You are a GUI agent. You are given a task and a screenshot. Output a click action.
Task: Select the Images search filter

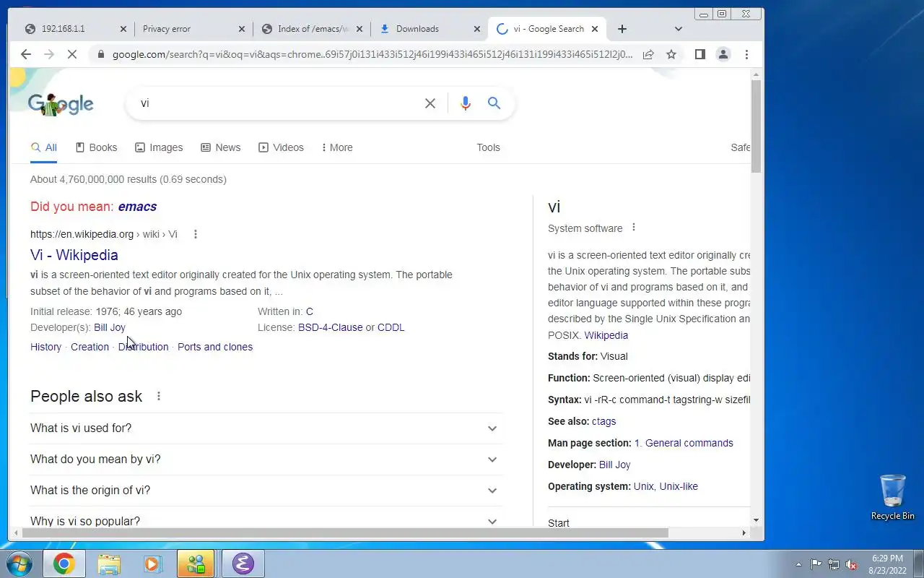coord(159,147)
